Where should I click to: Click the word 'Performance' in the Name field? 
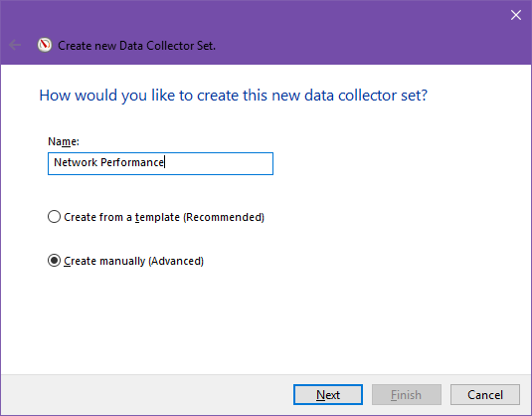tap(132, 162)
